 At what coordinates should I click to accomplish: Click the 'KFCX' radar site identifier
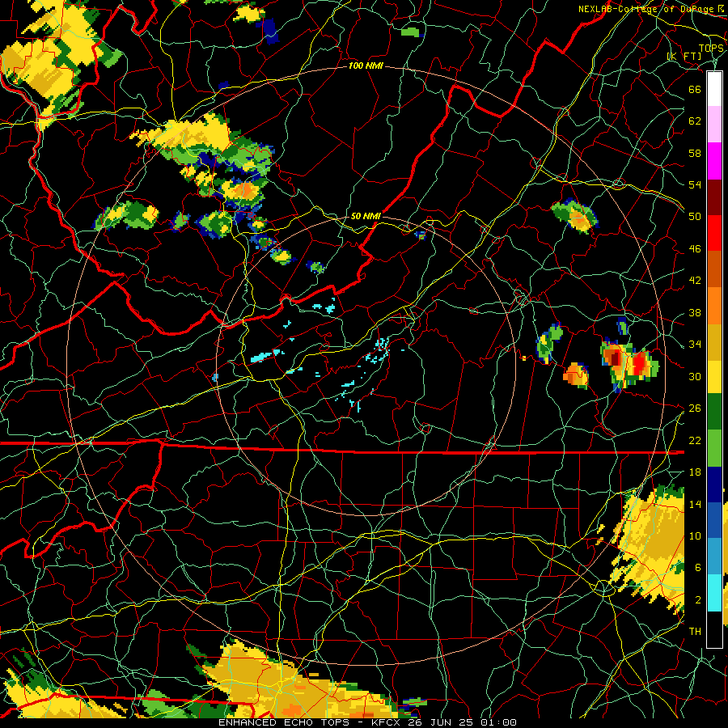coord(387,722)
